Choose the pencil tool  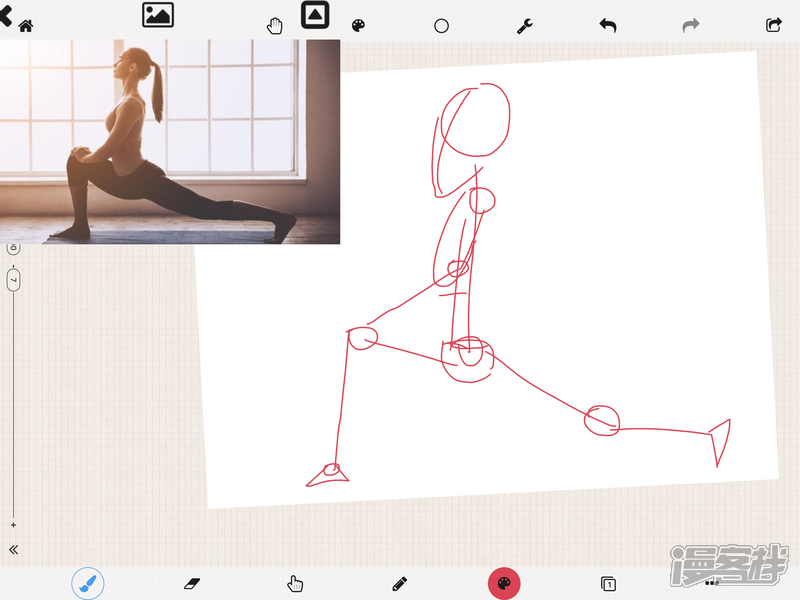[x=400, y=583]
